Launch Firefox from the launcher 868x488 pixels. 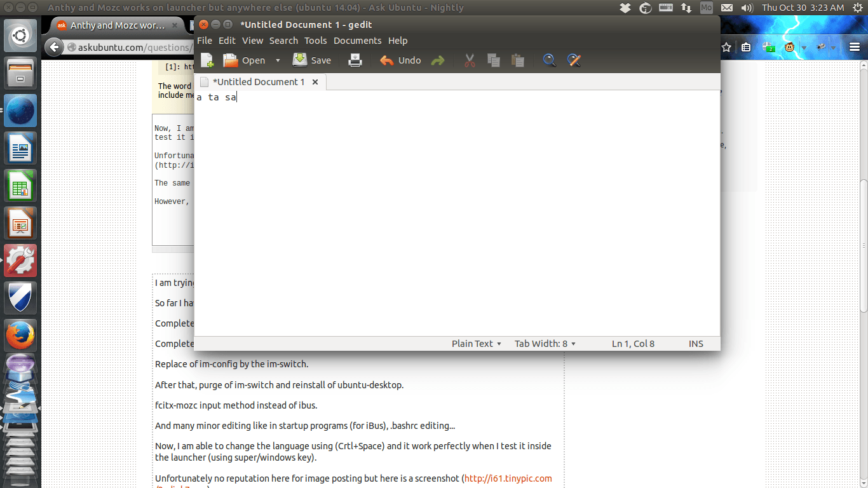[x=20, y=335]
